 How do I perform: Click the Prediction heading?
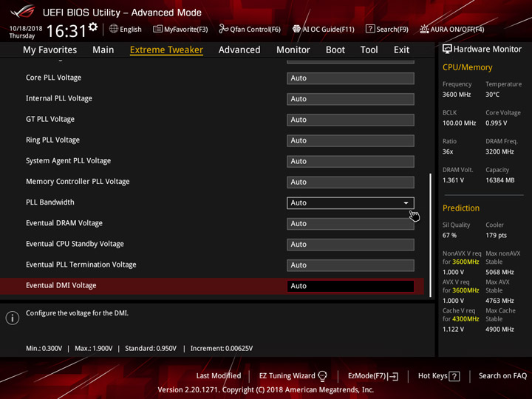coord(461,208)
